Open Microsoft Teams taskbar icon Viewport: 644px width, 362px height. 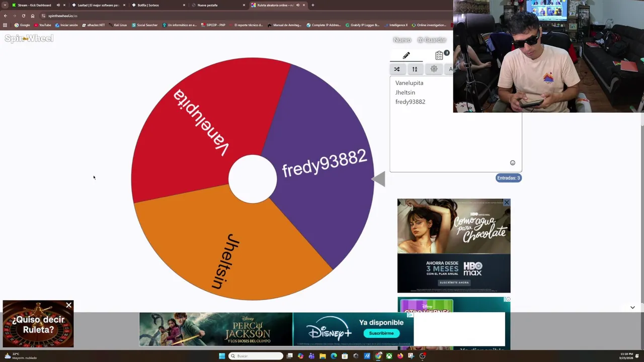coord(311,356)
